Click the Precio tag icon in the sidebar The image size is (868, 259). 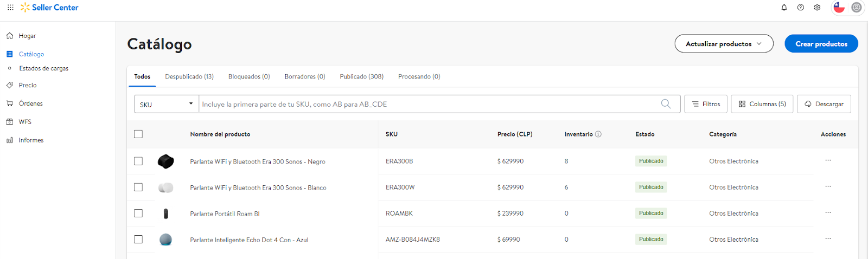tap(10, 85)
